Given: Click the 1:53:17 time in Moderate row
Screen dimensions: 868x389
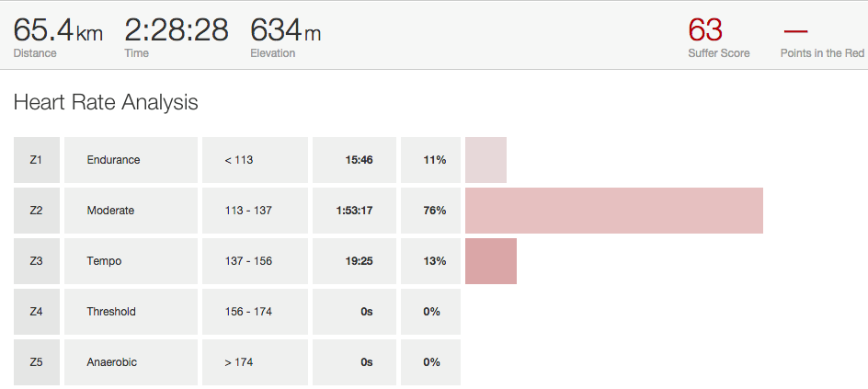Looking at the screenshot, I should point(354,211).
